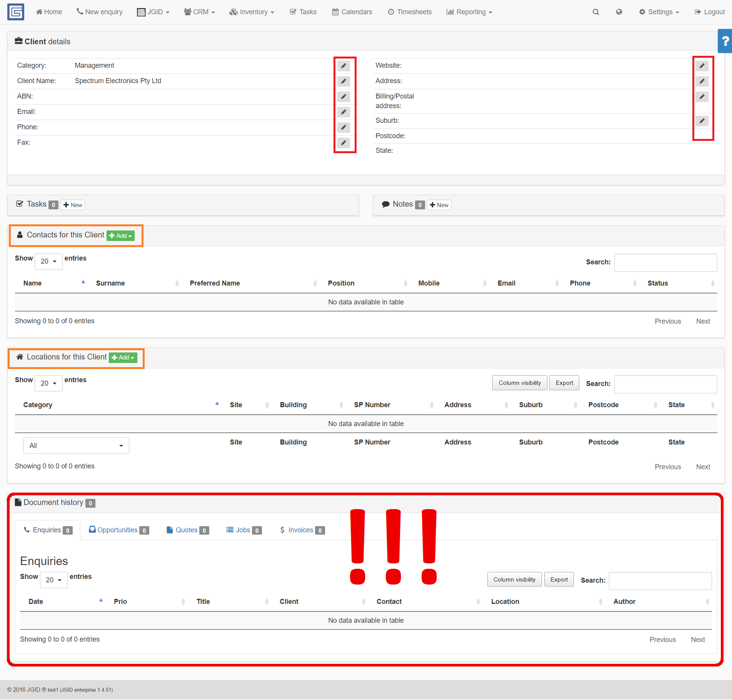Click the globe icon in top bar

click(x=619, y=12)
